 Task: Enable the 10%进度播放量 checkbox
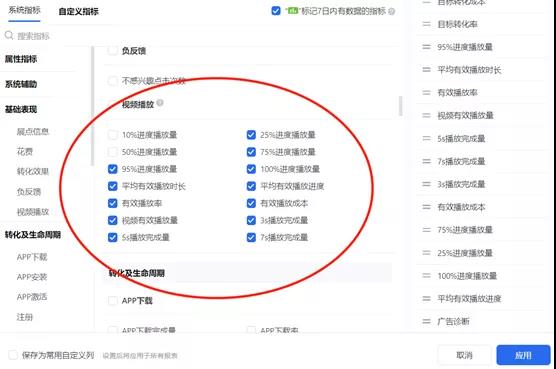[113, 135]
